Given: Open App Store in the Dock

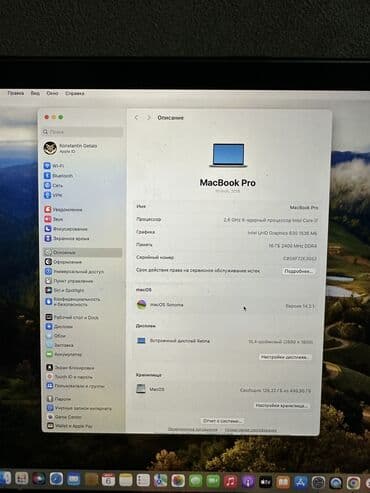Looking at the screenshot, I should coord(301,482).
